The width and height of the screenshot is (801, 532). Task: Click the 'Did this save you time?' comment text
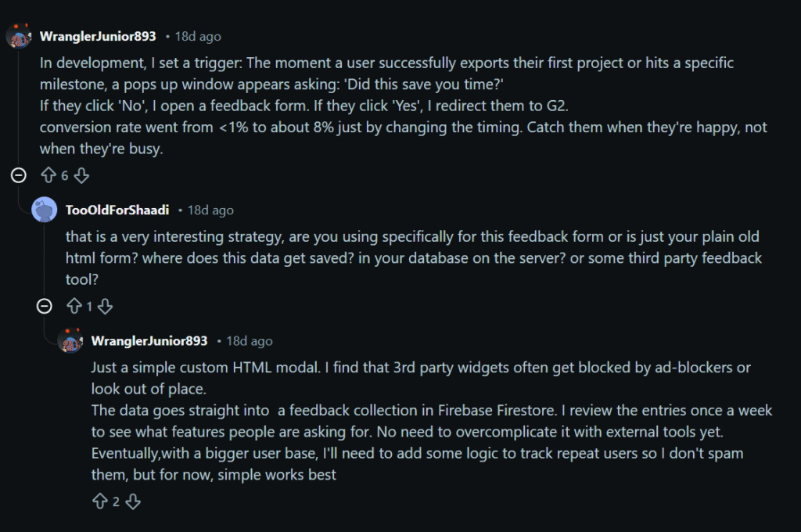point(387,83)
